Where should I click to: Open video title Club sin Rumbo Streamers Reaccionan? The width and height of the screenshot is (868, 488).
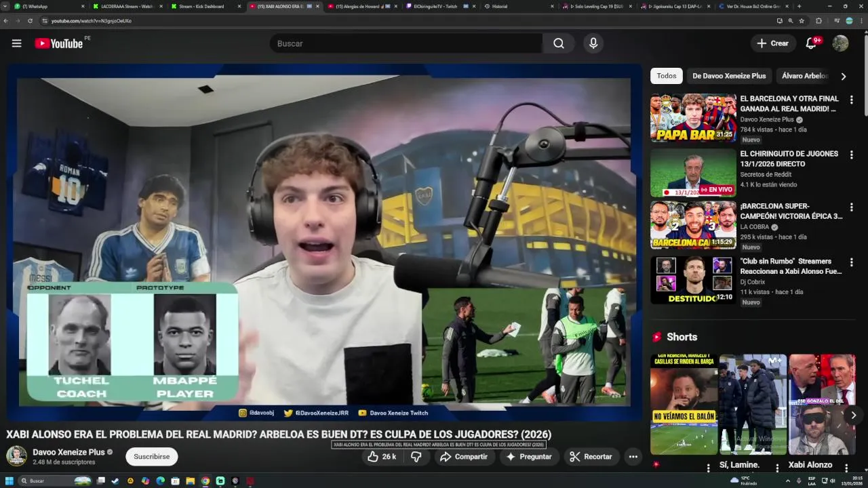(791, 266)
